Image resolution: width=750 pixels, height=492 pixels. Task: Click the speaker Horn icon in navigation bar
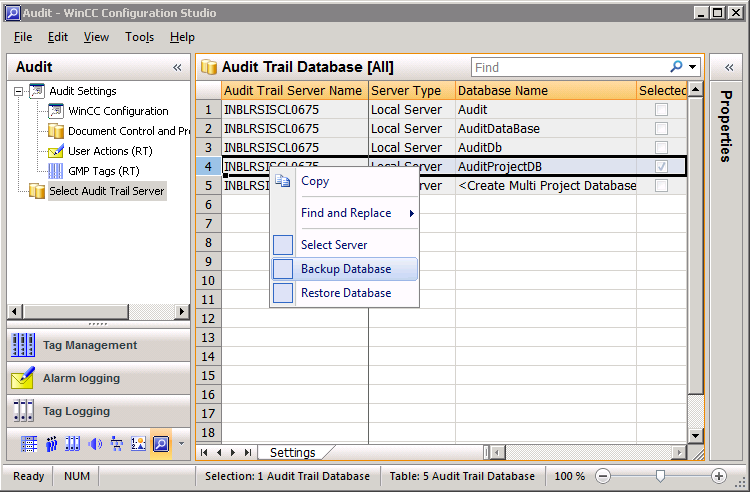tap(95, 443)
